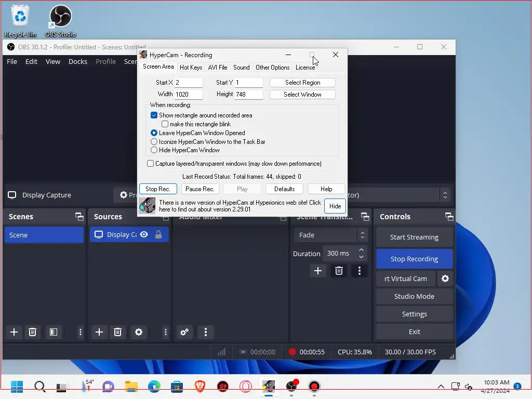Viewport: 532px width, 399px height.
Task: Select Hide HyperCam Window option
Action: coord(154,150)
